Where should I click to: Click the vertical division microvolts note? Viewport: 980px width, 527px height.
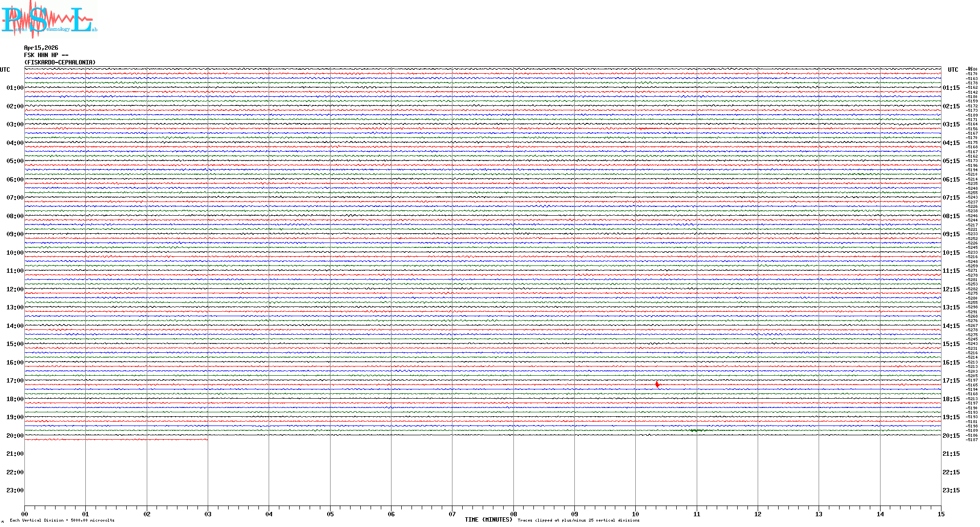click(62, 520)
